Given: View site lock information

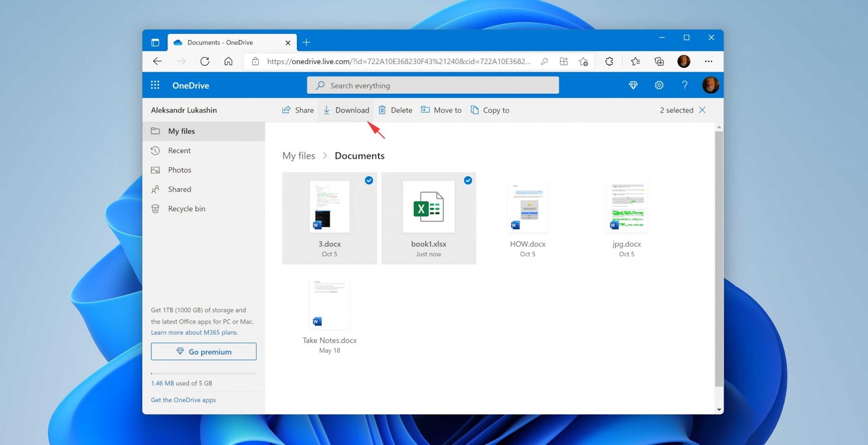Looking at the screenshot, I should coord(256,61).
